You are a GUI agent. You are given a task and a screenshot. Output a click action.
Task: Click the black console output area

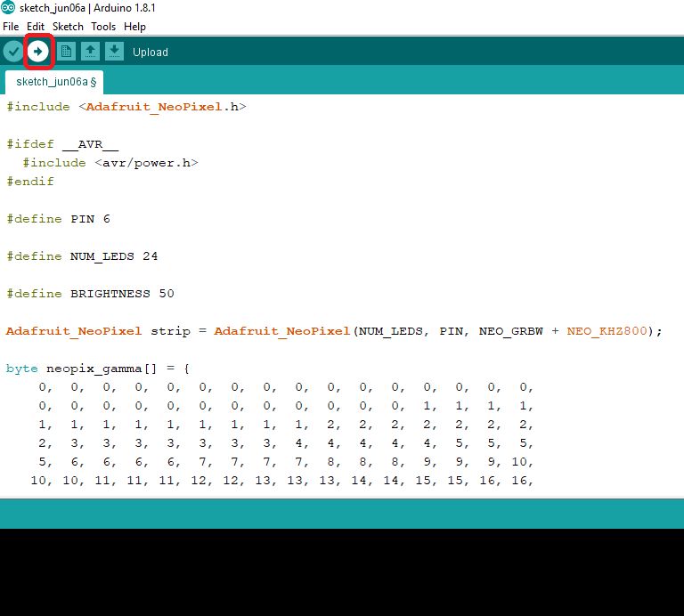pyautogui.click(x=342, y=572)
